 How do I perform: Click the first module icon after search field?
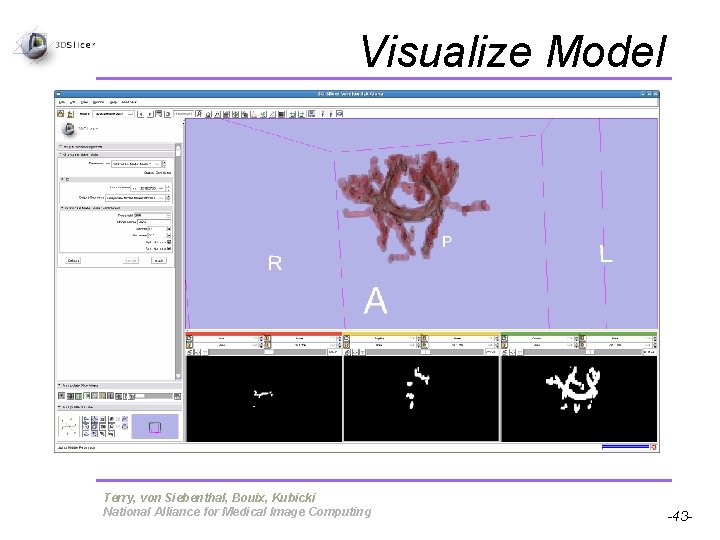tap(199, 113)
